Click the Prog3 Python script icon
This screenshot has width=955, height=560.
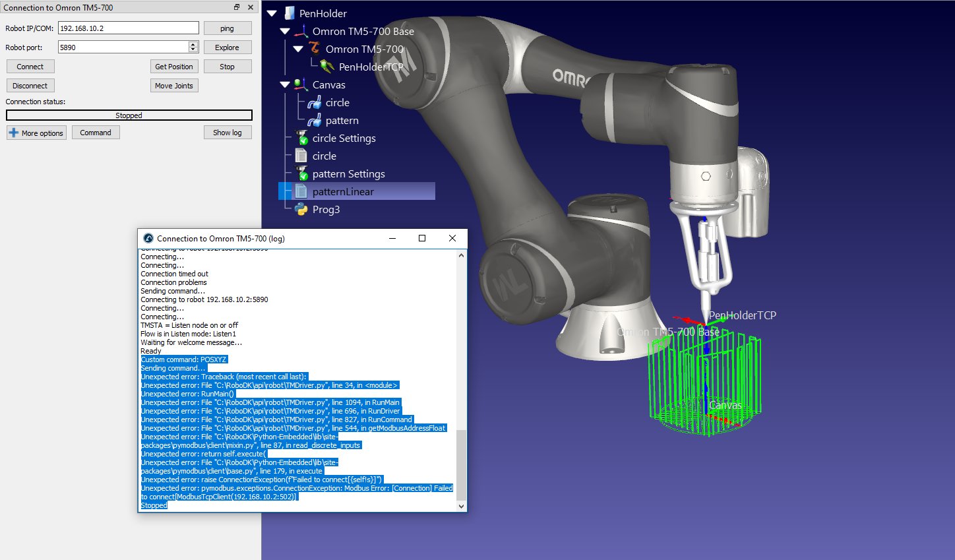click(301, 209)
